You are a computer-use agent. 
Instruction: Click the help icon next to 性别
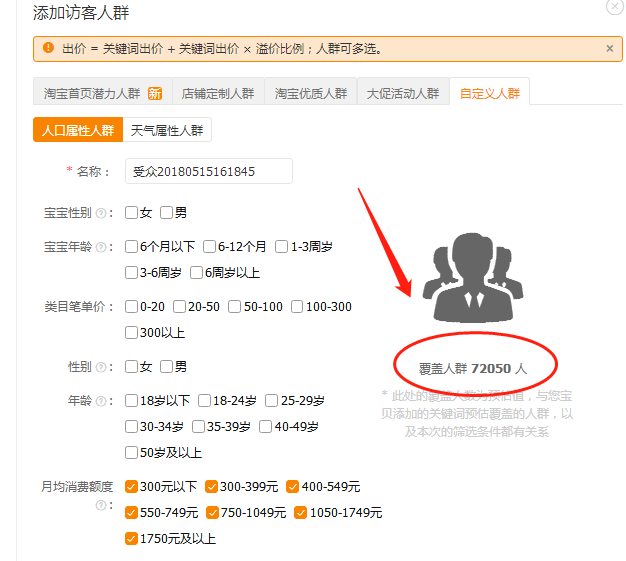[x=101, y=367]
